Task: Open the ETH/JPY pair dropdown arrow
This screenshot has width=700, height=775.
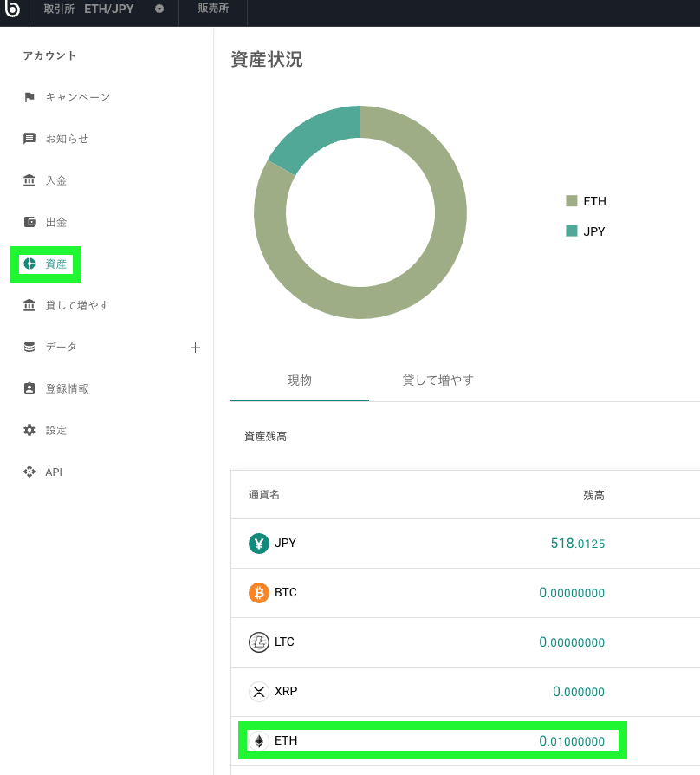Action: (159, 9)
